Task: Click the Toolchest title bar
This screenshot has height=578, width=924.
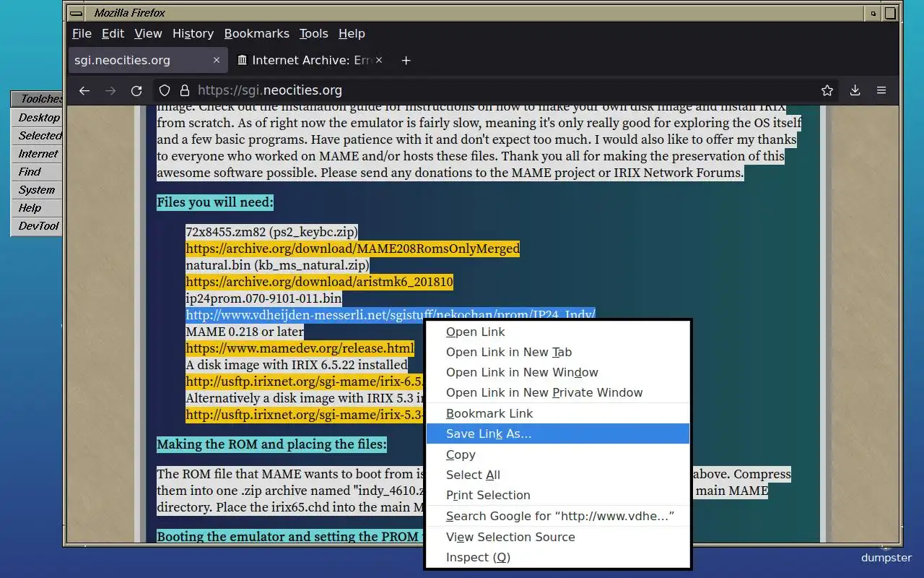Action: point(38,99)
